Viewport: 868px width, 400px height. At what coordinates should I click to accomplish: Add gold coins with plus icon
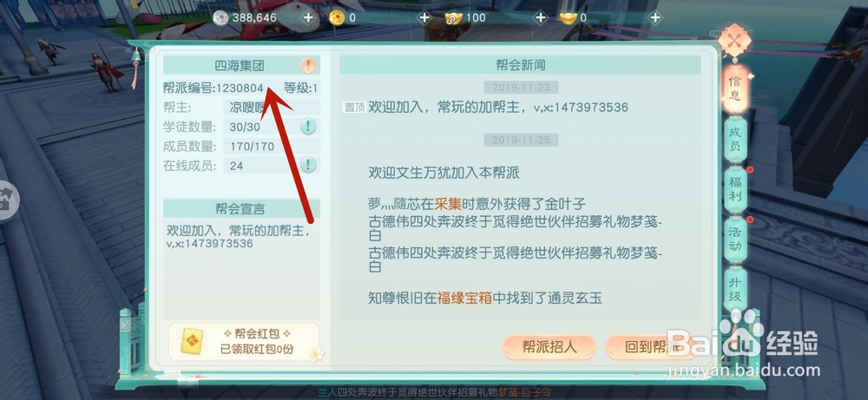(x=424, y=18)
